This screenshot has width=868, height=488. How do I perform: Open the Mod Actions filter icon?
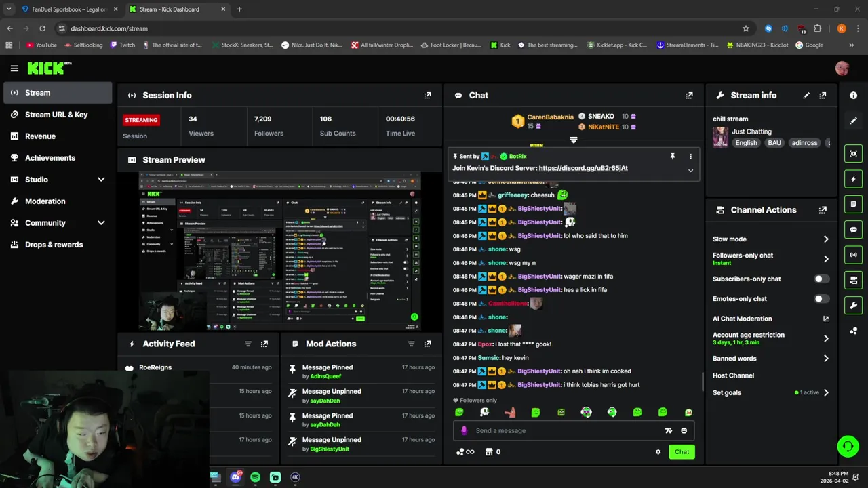tap(411, 344)
